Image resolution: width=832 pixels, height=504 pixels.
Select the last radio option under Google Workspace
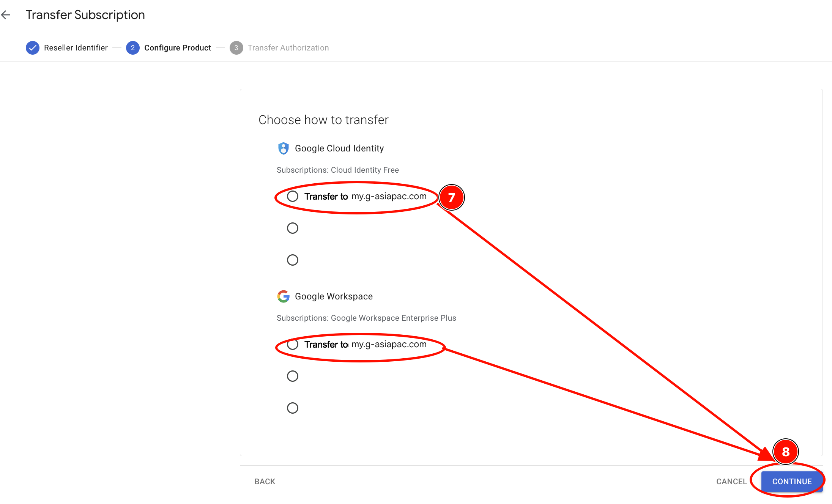click(x=293, y=408)
